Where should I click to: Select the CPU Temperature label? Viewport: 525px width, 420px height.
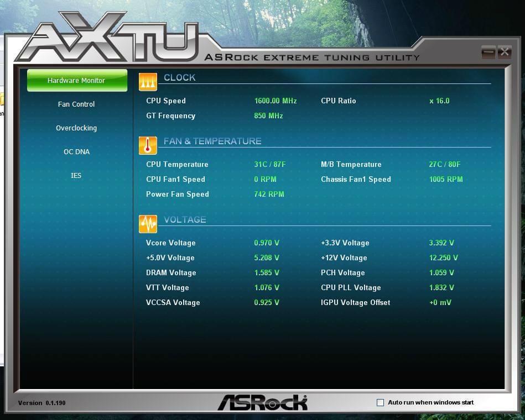[x=177, y=164]
